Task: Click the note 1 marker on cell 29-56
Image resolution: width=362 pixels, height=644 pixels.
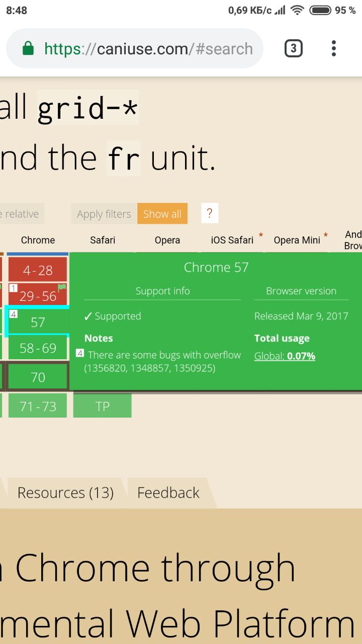Action: [x=14, y=288]
